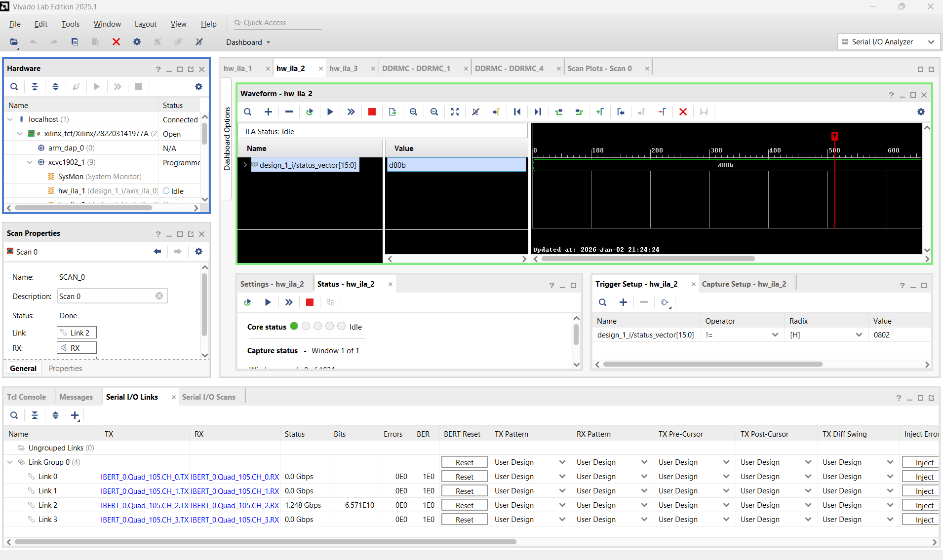Open Serial I/O Analyzer layout dropdown
Viewport: 943px width, 560px height.
[x=889, y=42]
